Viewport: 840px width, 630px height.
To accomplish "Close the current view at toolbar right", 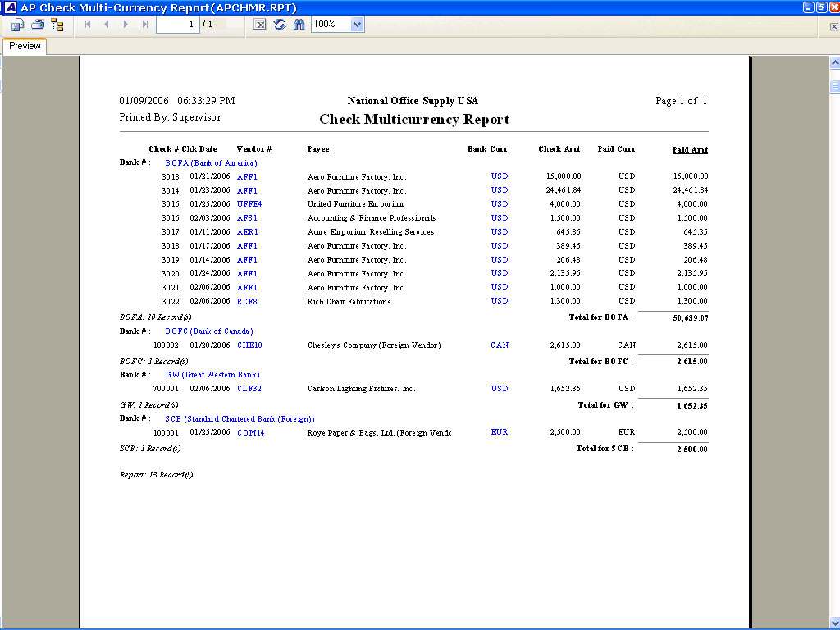I will coord(833,26).
